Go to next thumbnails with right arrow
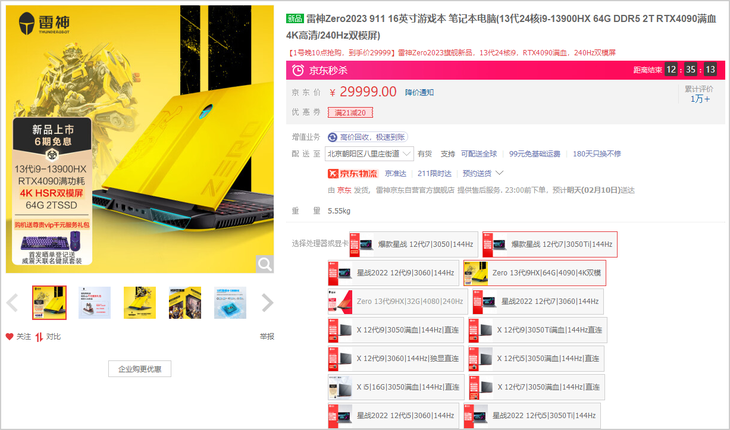This screenshot has width=730, height=430. point(267,302)
